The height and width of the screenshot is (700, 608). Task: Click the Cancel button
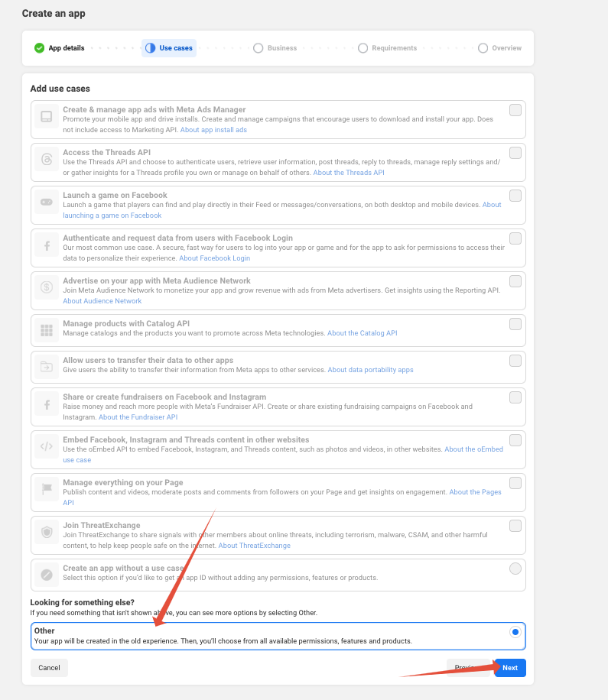[49, 668]
